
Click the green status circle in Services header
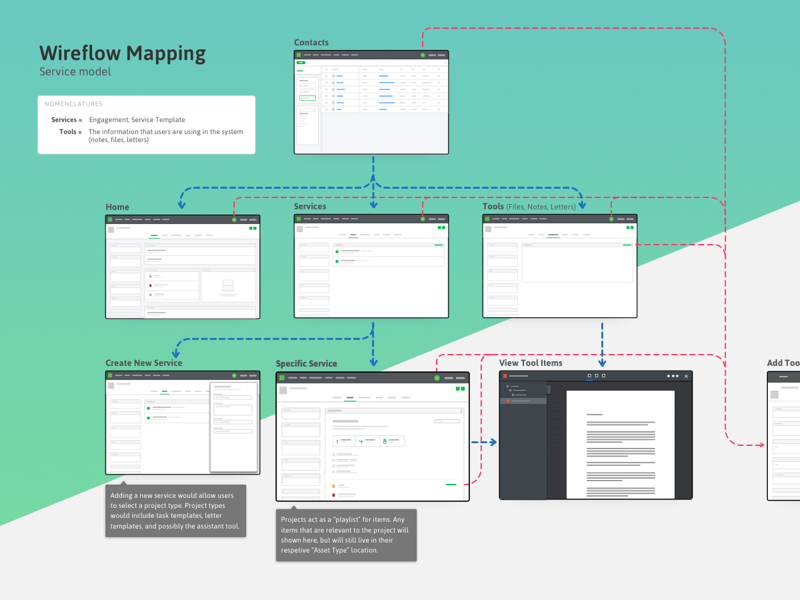tap(422, 219)
